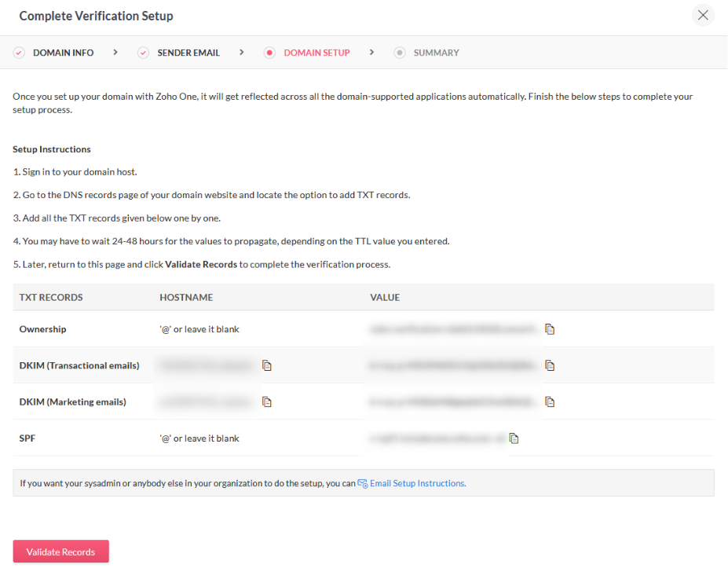Copy the DKIM Transactional emails hostname
The height and width of the screenshot is (572, 728).
[267, 365]
